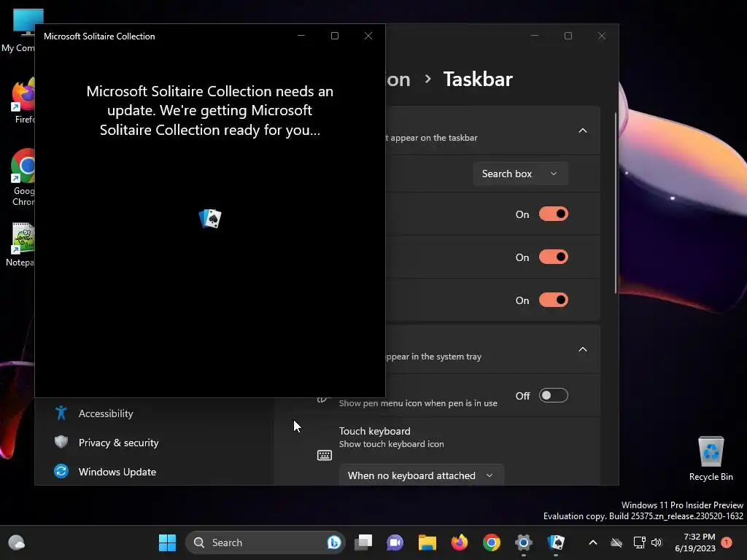This screenshot has height=560, width=747.
Task: Open Task View on the taskbar
Action: (363, 542)
